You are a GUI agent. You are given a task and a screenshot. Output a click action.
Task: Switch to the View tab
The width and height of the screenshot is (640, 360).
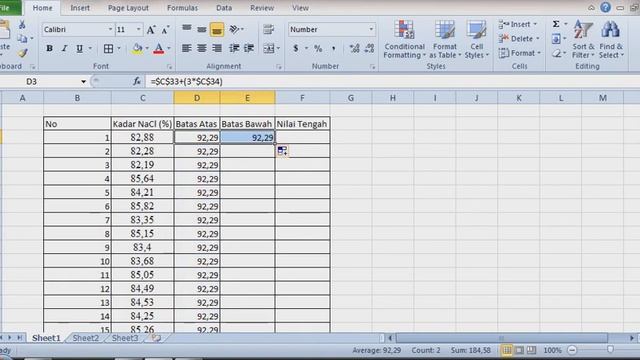pyautogui.click(x=300, y=8)
